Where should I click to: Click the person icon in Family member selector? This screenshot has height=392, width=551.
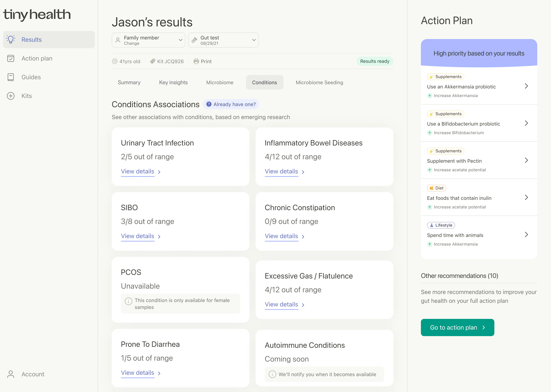point(118,40)
